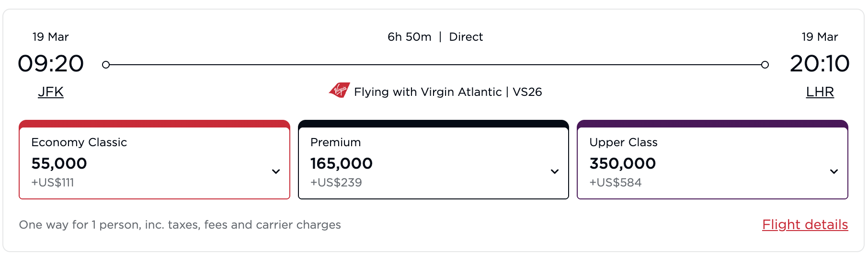Click the LHR airport link
Screen dimensions: 868x255
coord(820,92)
